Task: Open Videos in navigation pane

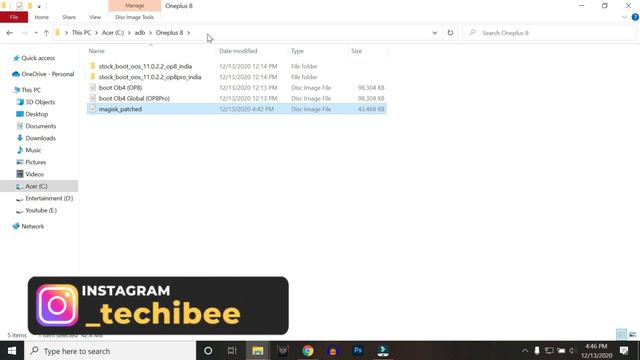Action: pos(34,174)
